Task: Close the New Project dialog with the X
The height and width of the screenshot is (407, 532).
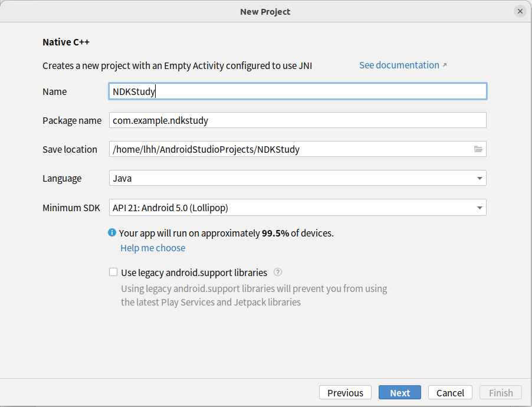Action: [x=520, y=11]
